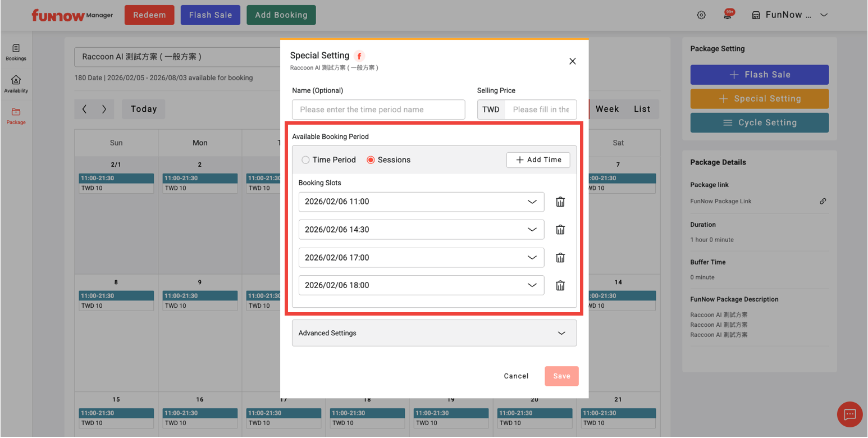Open the chat support bubble
Viewport: 868px width, 438px height.
click(849, 414)
